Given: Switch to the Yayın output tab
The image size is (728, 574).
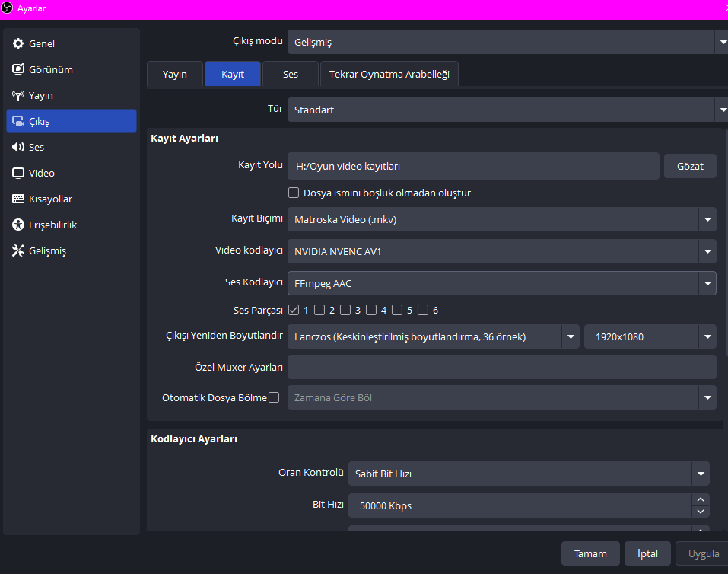Looking at the screenshot, I should pyautogui.click(x=174, y=74).
